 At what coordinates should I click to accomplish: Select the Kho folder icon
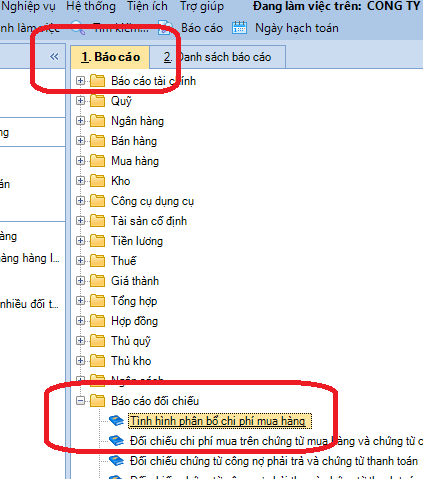[x=97, y=181]
